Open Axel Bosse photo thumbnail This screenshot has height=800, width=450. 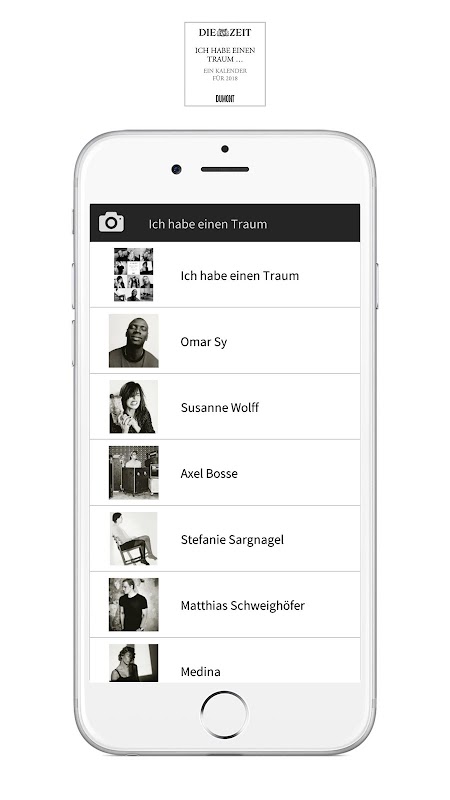pos(134,472)
